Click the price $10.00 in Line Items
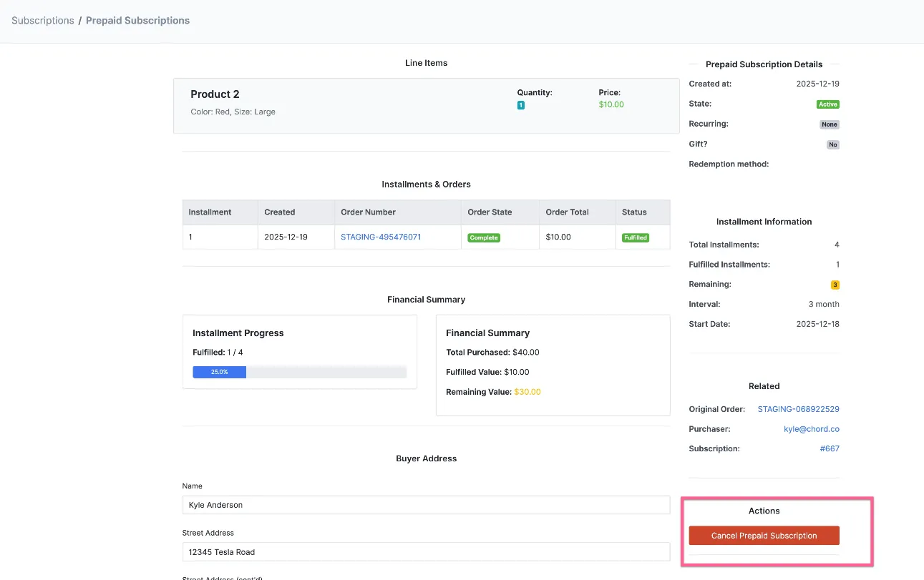This screenshot has height=580, width=924. (611, 104)
